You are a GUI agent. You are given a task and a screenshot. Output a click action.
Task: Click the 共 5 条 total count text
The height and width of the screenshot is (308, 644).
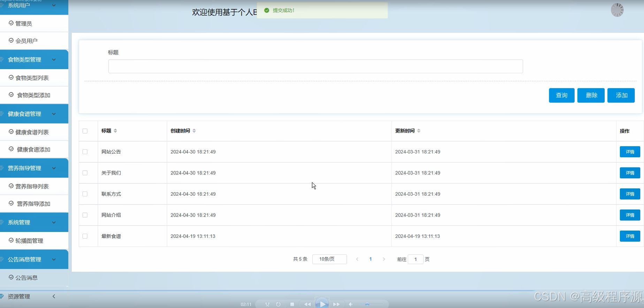point(300,259)
